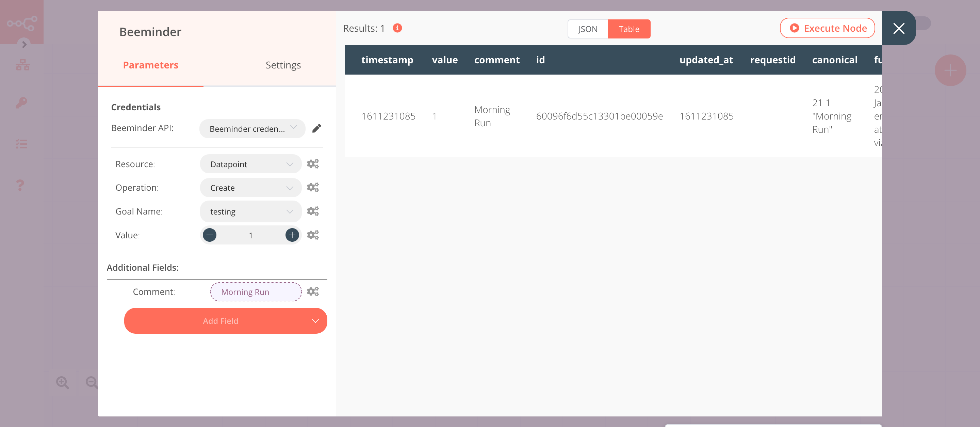The image size is (980, 427).
Task: Click the Comment input field
Action: coord(255,291)
